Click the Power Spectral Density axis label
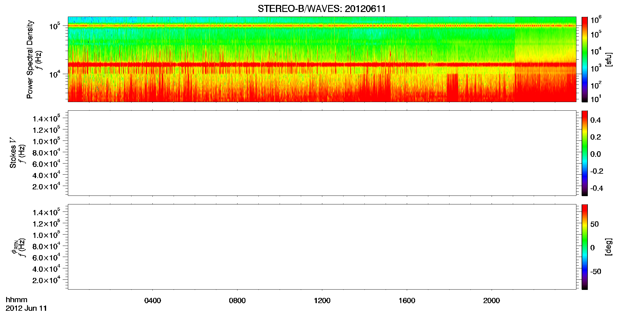This screenshot has height=332, width=644. (30, 59)
